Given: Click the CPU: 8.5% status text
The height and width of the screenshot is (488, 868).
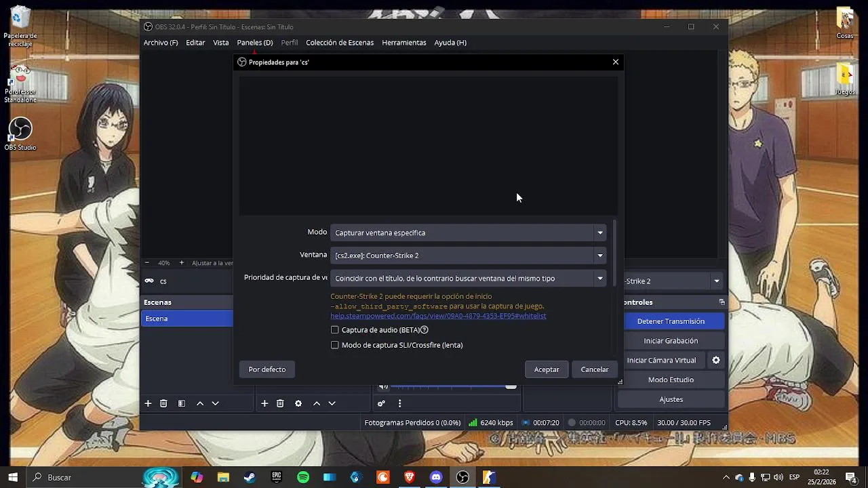Looking at the screenshot, I should point(631,423).
